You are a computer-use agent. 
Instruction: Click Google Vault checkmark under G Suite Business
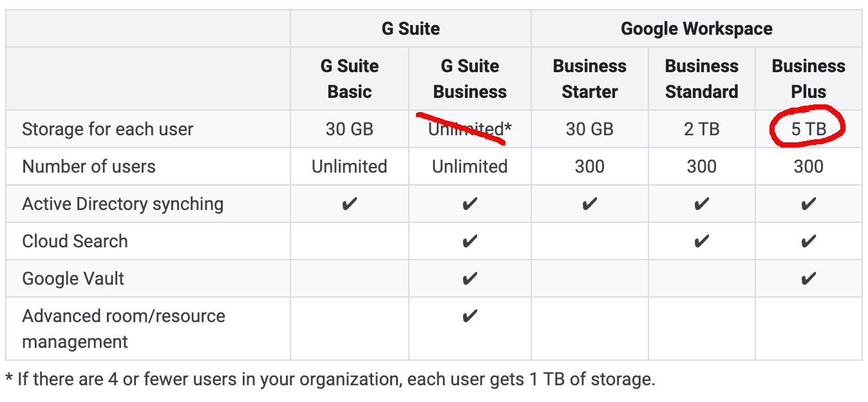point(470,278)
